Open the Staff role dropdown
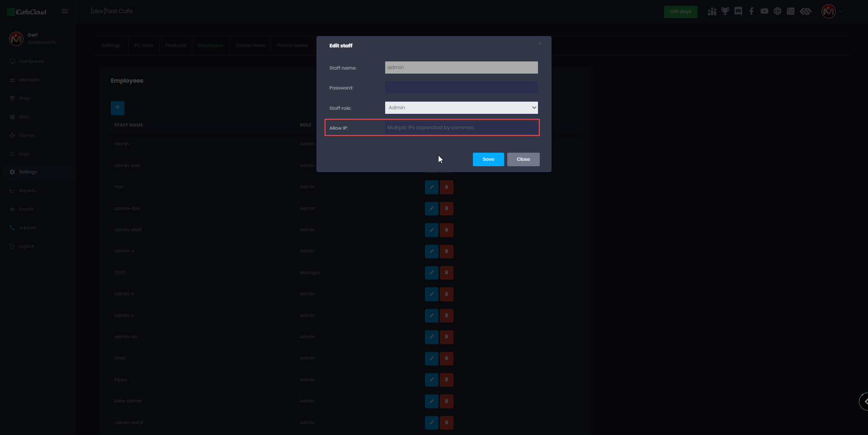 coord(462,108)
